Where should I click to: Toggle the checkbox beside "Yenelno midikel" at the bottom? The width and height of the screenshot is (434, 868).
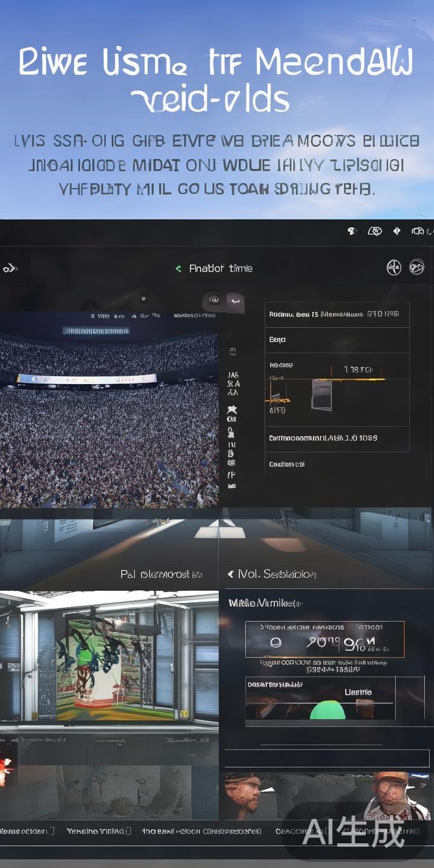128,831
